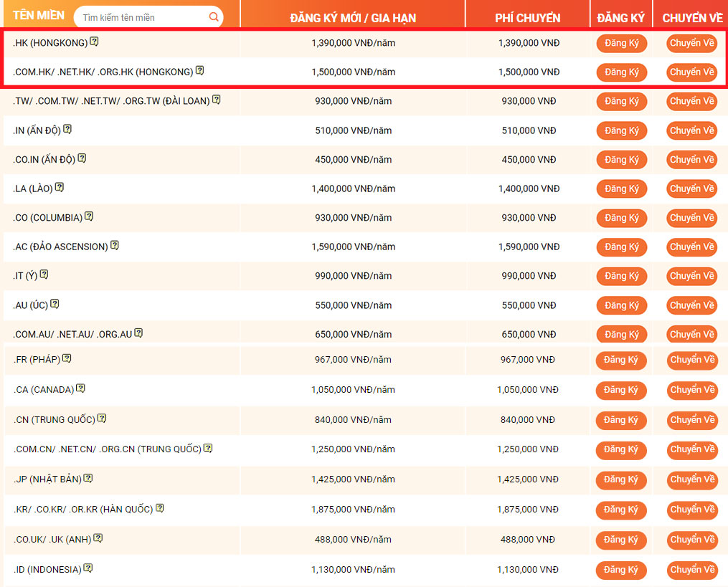The width and height of the screenshot is (728, 587).
Task: Click the help icon for .LA (LÀO)
Action: (60, 188)
